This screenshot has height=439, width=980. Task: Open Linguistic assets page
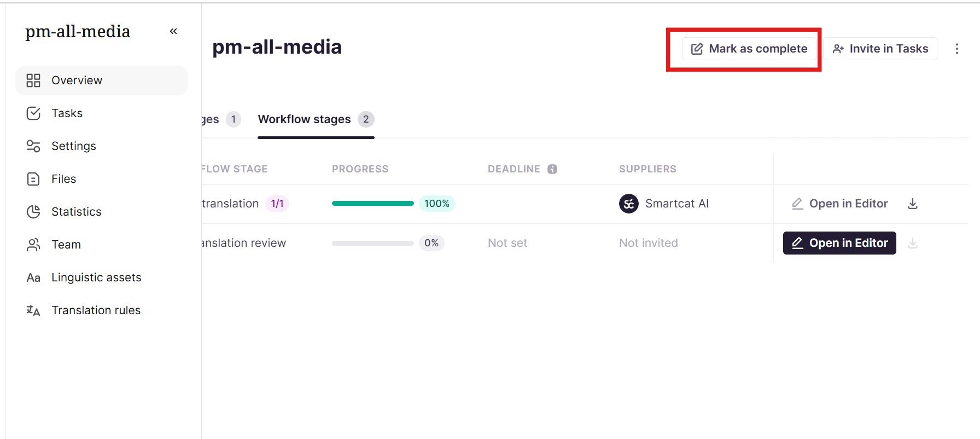pos(102,278)
